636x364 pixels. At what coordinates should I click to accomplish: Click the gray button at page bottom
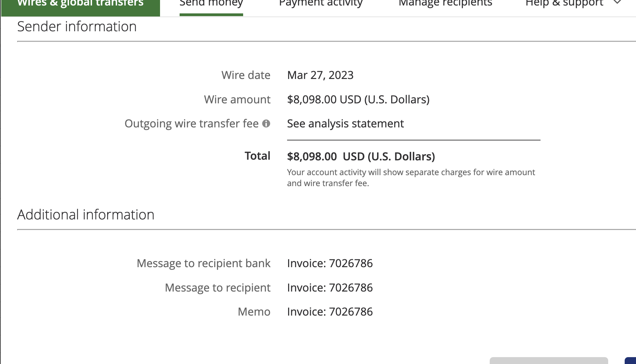click(549, 361)
